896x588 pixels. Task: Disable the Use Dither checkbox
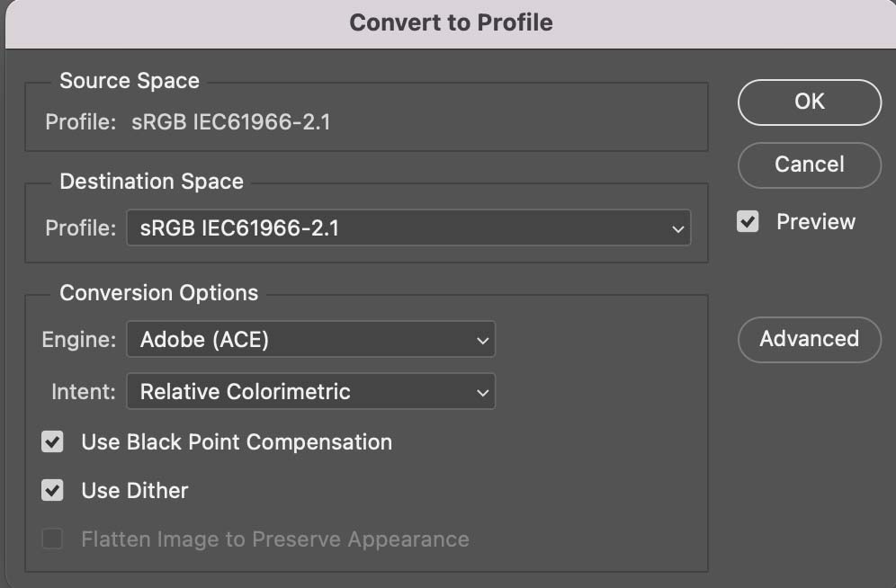pyautogui.click(x=53, y=491)
